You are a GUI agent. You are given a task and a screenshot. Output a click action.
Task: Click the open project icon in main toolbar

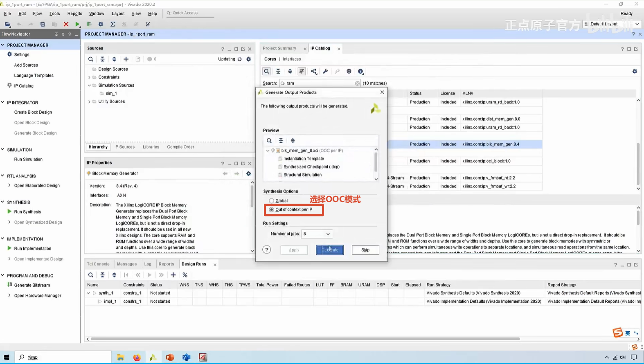(7, 24)
